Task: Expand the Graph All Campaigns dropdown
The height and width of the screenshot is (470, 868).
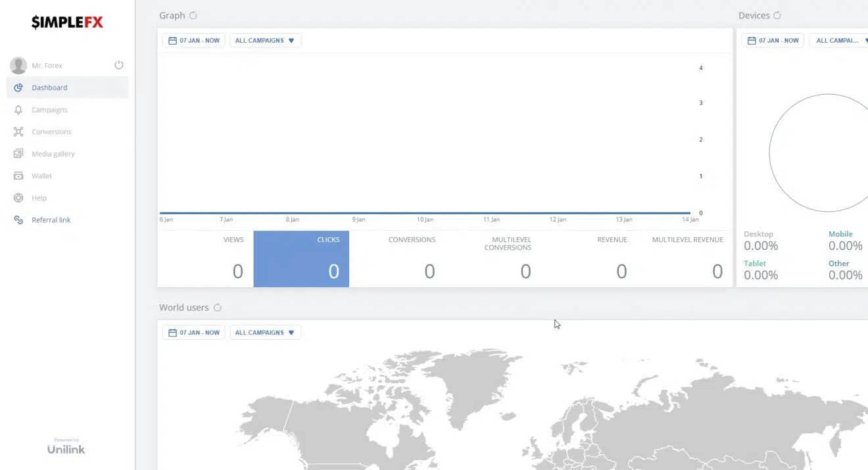Action: click(266, 41)
